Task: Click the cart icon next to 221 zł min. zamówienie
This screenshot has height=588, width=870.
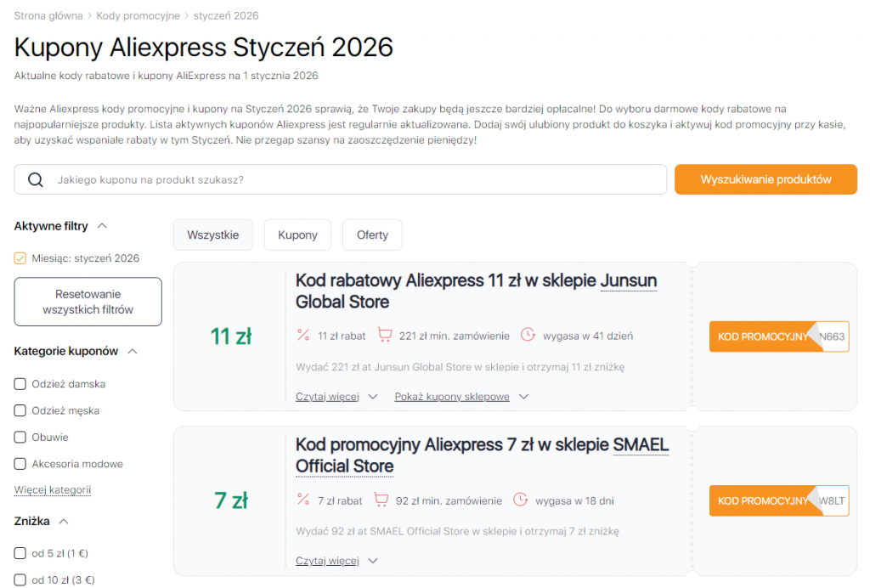Action: pos(387,335)
